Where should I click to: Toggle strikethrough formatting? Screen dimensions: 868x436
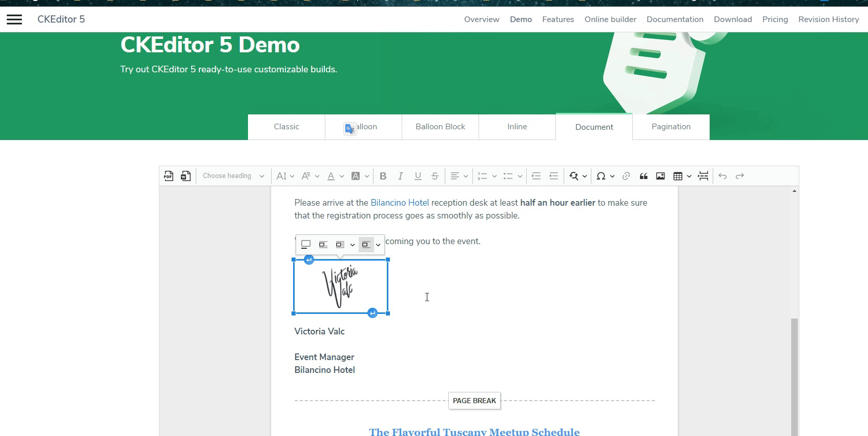coord(435,176)
